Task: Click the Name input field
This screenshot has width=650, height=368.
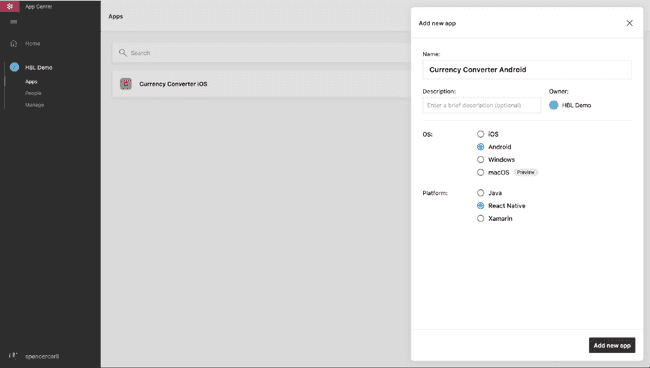Action: pos(527,70)
